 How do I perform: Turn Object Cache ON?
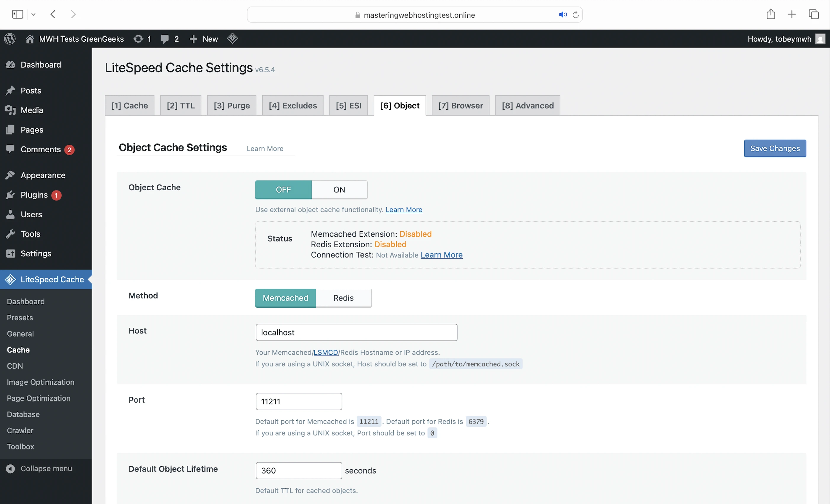[339, 190]
